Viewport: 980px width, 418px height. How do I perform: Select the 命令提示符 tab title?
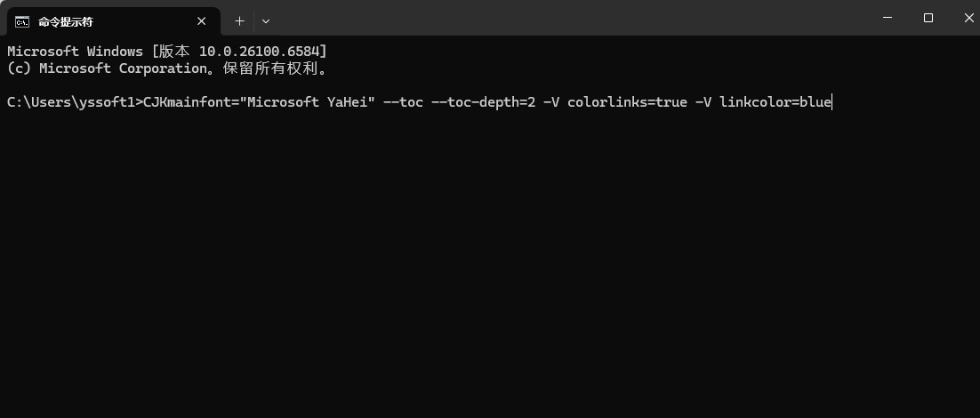point(66,20)
